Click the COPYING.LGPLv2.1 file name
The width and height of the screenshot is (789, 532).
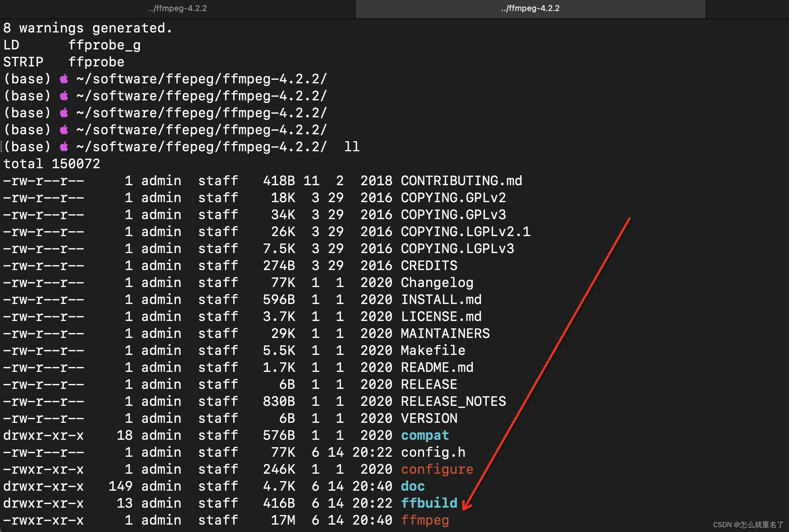pos(465,232)
